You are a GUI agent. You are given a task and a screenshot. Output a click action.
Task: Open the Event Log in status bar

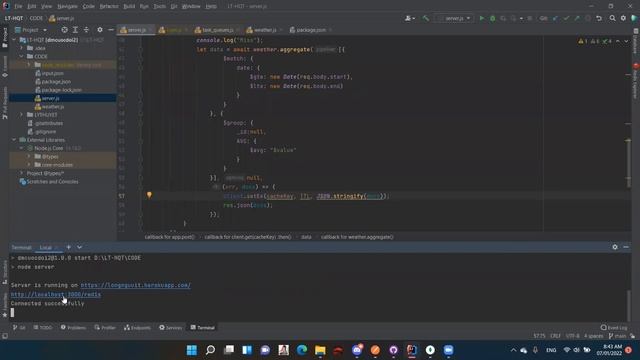[613, 327]
